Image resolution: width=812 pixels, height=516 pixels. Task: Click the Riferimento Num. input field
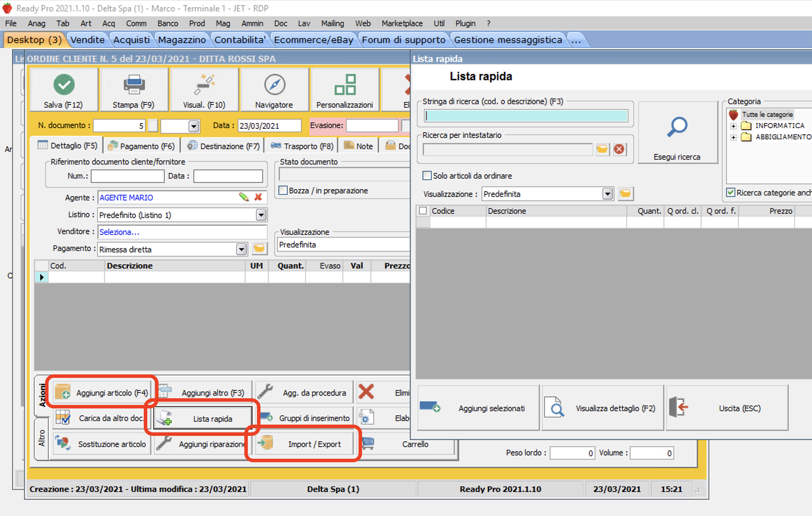coord(127,176)
